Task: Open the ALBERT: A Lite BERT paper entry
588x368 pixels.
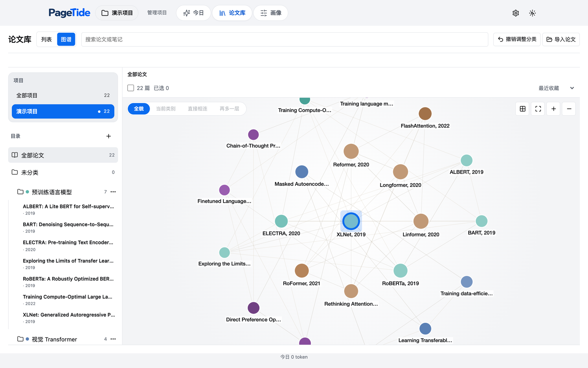Action: tap(68, 210)
